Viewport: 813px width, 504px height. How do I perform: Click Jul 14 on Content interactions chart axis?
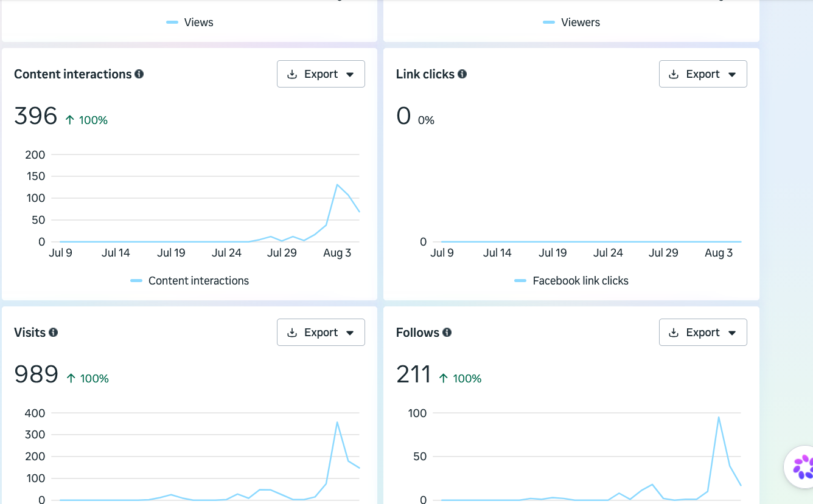(x=116, y=253)
